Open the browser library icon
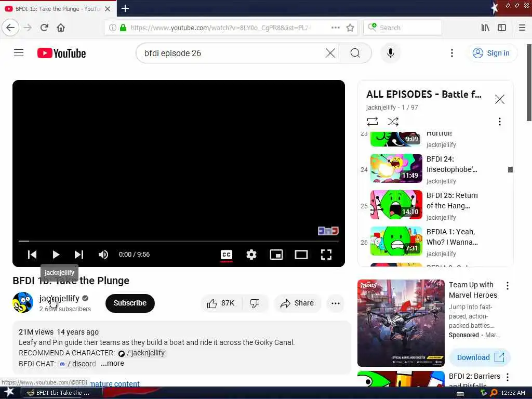The width and height of the screenshot is (532, 399). coord(485,28)
